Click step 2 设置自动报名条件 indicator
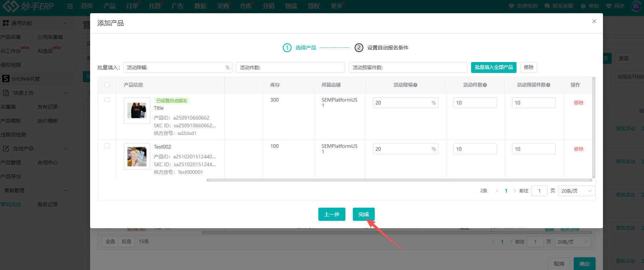The width and height of the screenshot is (644, 270). coord(381,48)
